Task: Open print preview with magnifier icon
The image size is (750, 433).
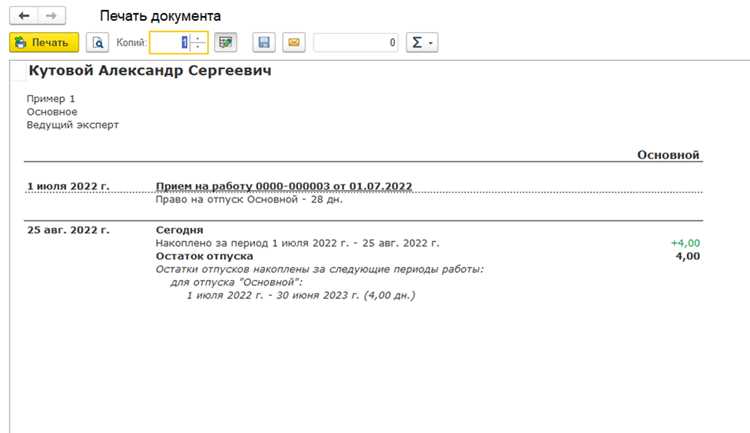Action: 98,43
